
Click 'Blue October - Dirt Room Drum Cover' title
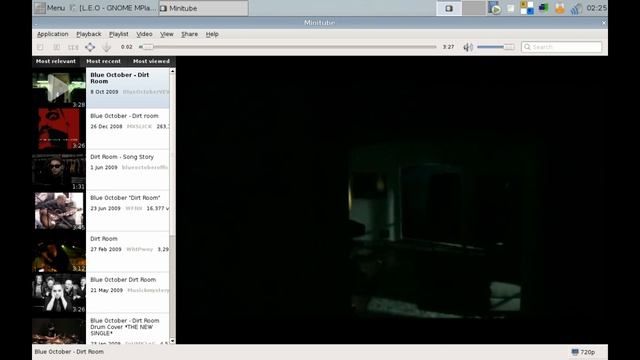(x=125, y=327)
